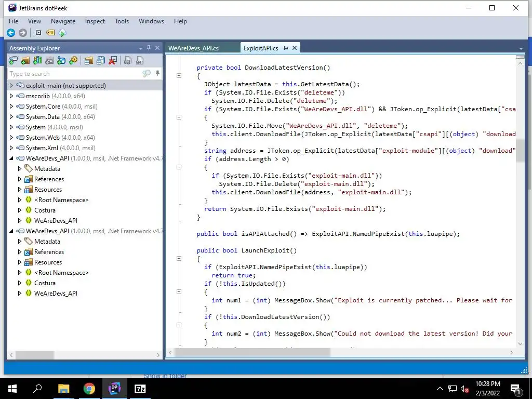This screenshot has width=532, height=399.
Task: Expand the System.Data assembly node
Action: pos(11,117)
